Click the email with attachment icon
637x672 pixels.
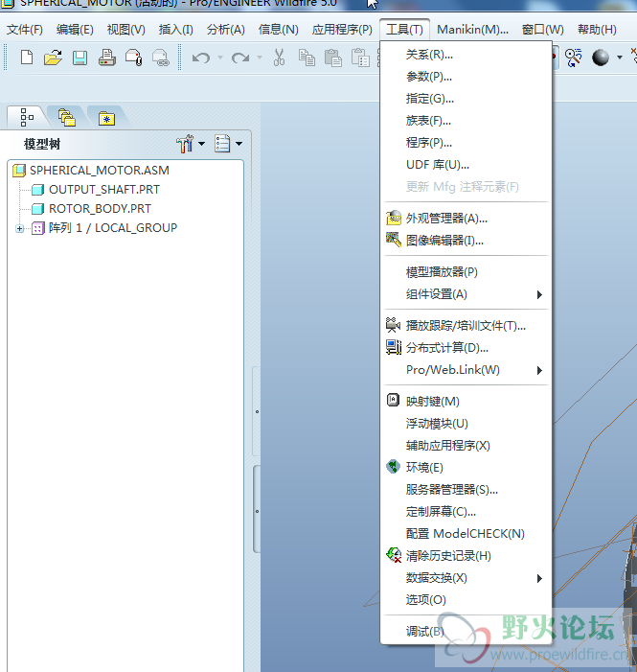click(x=134, y=58)
